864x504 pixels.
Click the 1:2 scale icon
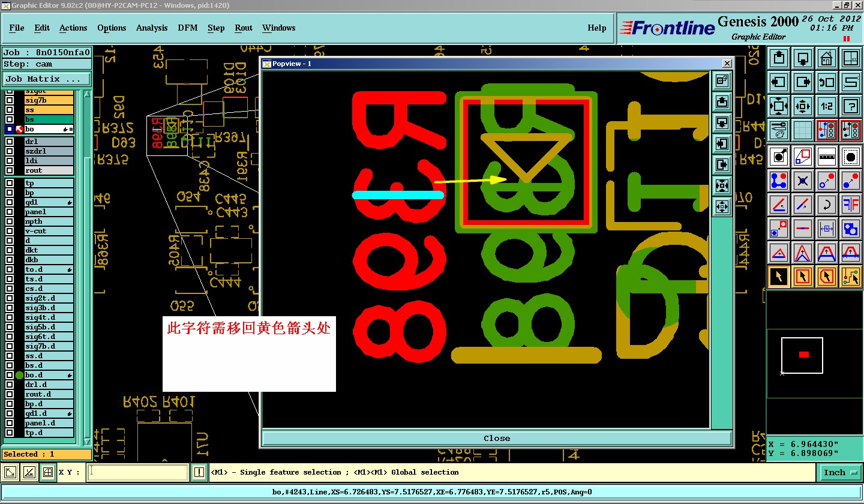pyautogui.click(x=827, y=106)
